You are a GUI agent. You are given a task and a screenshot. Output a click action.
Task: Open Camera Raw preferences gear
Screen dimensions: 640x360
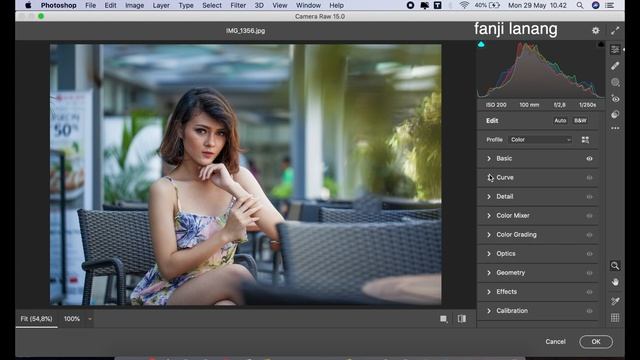tap(596, 31)
